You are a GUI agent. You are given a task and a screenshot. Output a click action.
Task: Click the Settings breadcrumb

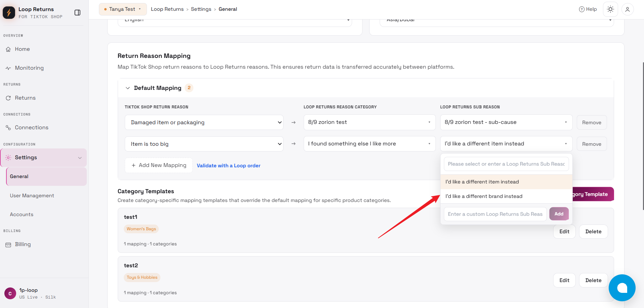pos(201,9)
